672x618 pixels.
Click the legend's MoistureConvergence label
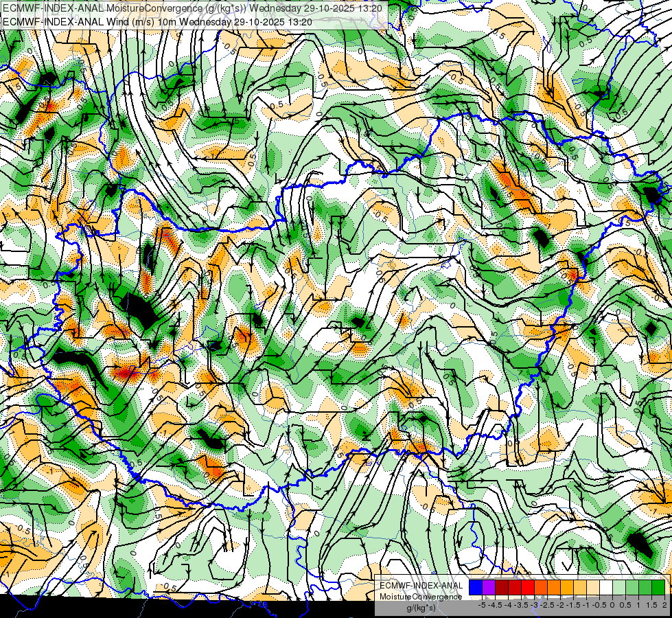tap(421, 597)
